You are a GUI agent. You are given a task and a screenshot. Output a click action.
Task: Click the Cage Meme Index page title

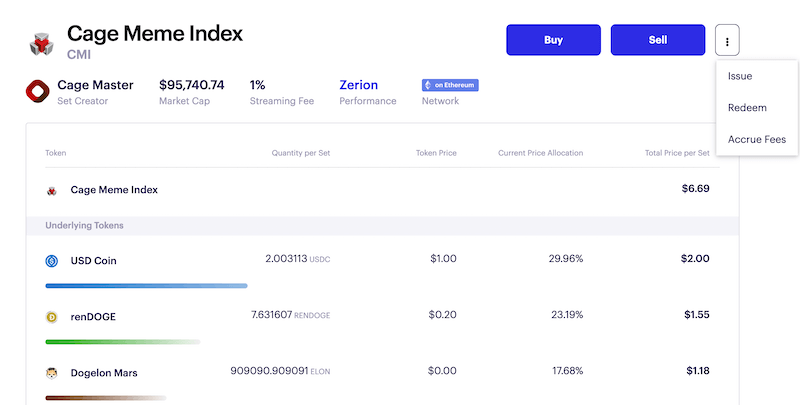pos(155,34)
